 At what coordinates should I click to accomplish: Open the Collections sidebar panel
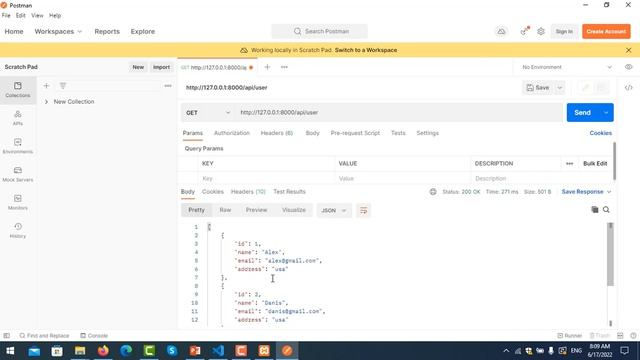pos(18,90)
